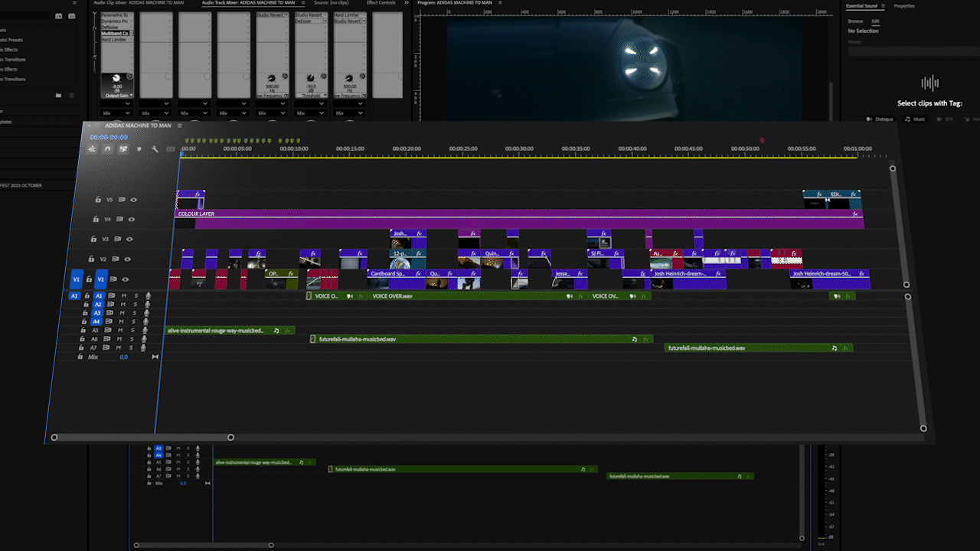Viewport: 980px width, 551px height.
Task: Click Edit in the Essential Sound panel
Action: 875,21
